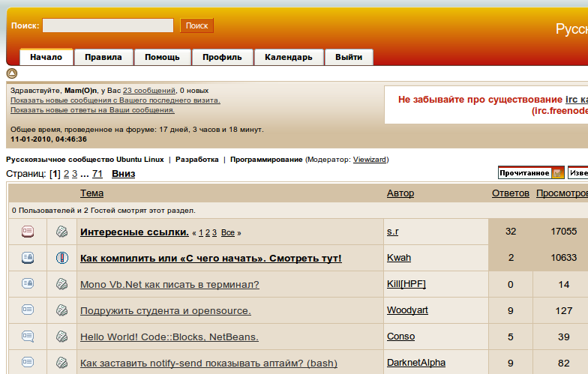
Task: Click the date text 11-01-2010, 04:46:36
Action: tap(49, 139)
